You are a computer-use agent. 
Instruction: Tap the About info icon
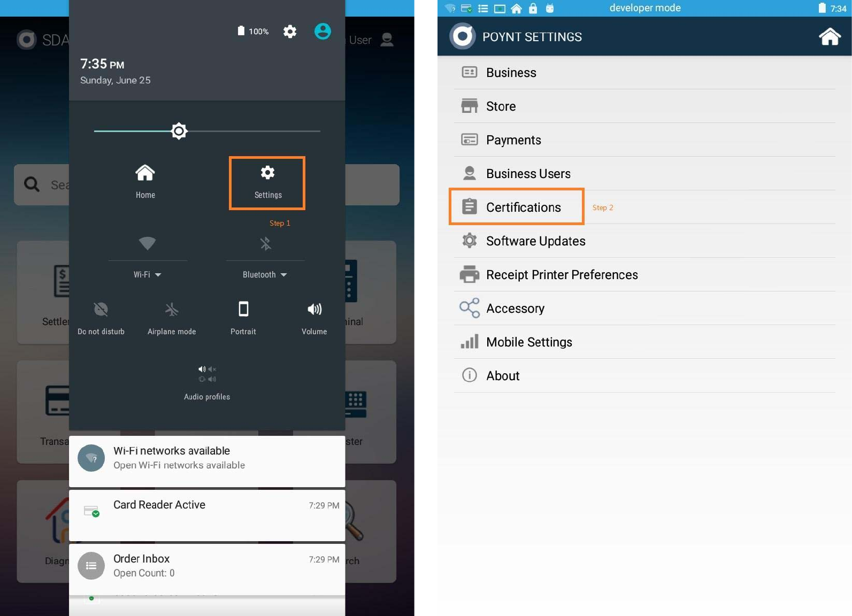470,375
